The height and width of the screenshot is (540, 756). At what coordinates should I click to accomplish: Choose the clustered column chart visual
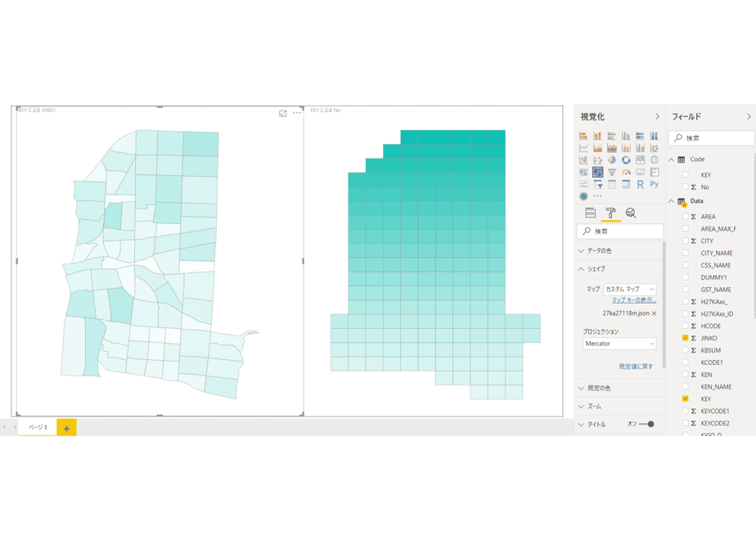click(626, 136)
